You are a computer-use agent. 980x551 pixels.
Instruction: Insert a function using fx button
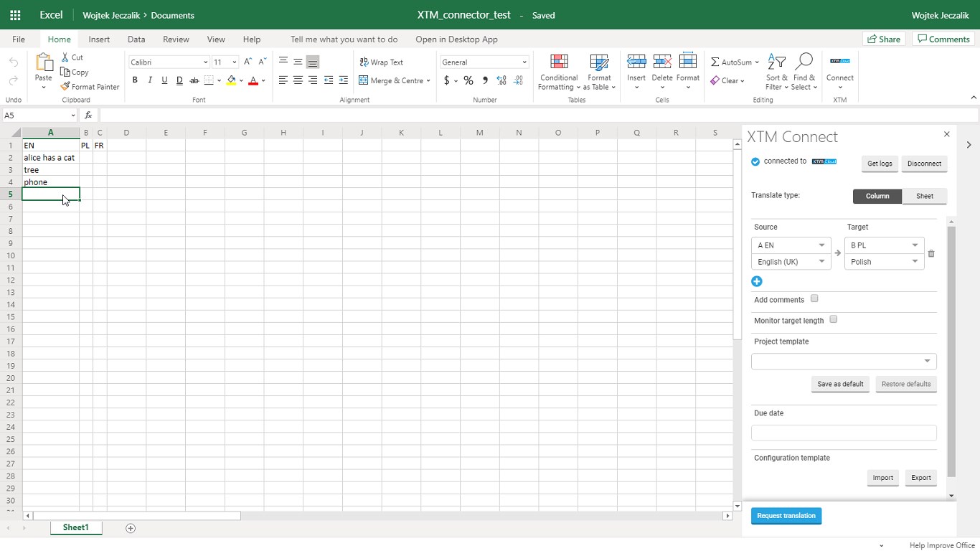point(88,116)
